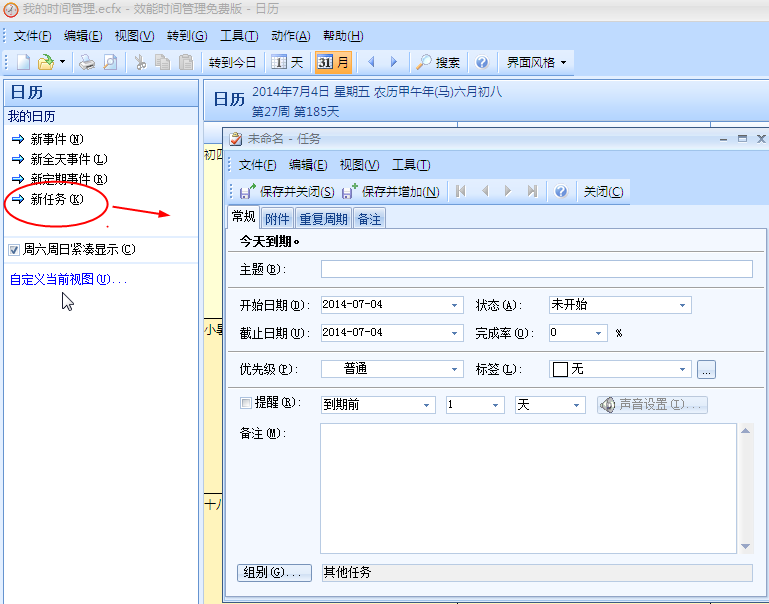The image size is (769, 604).
Task: Open task dialog 视图(V) menu
Action: pyautogui.click(x=359, y=165)
